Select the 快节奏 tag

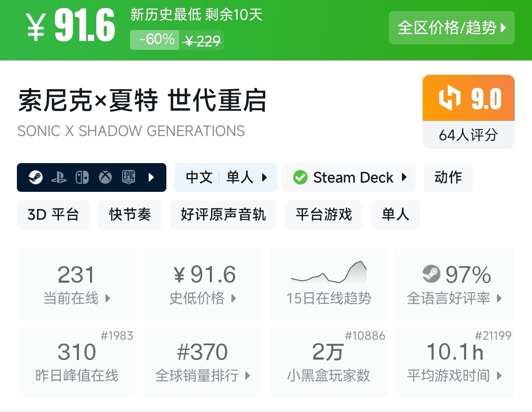click(130, 215)
